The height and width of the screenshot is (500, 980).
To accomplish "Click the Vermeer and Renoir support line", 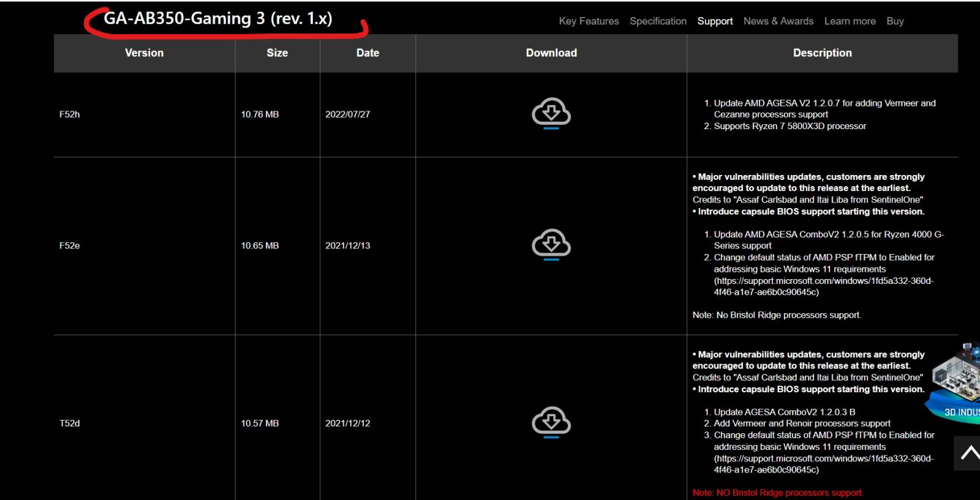I will point(802,424).
